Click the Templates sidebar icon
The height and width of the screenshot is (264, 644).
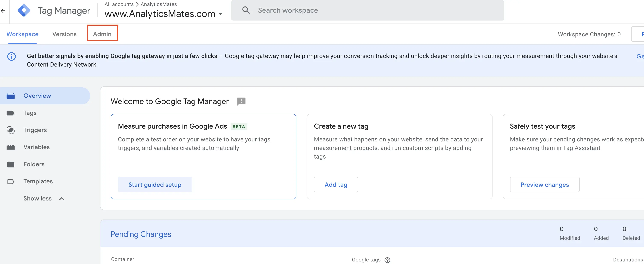point(10,181)
